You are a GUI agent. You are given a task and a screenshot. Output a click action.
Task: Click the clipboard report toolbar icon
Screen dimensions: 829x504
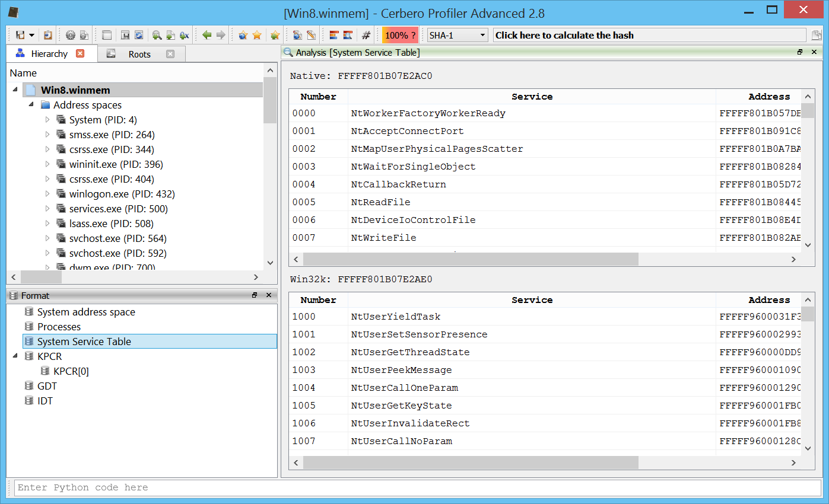(x=48, y=35)
